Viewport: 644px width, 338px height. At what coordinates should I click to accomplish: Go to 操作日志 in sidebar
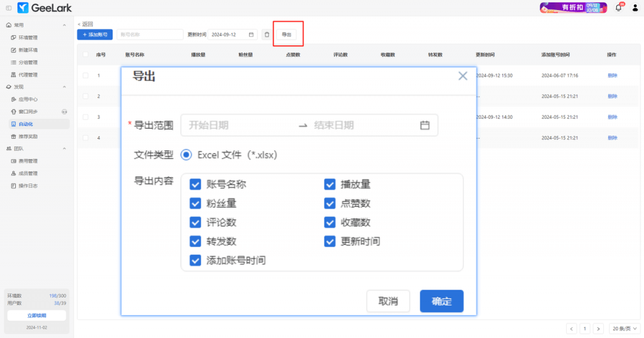28,186
